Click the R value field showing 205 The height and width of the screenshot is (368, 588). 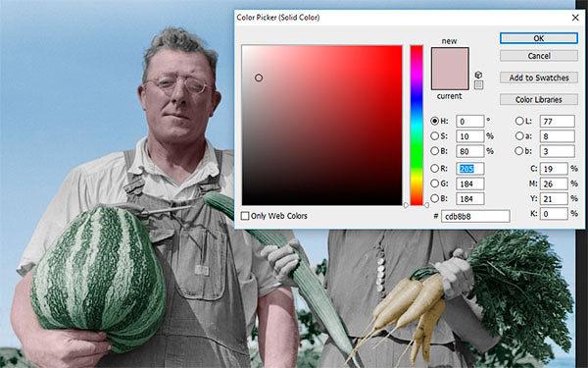click(469, 169)
